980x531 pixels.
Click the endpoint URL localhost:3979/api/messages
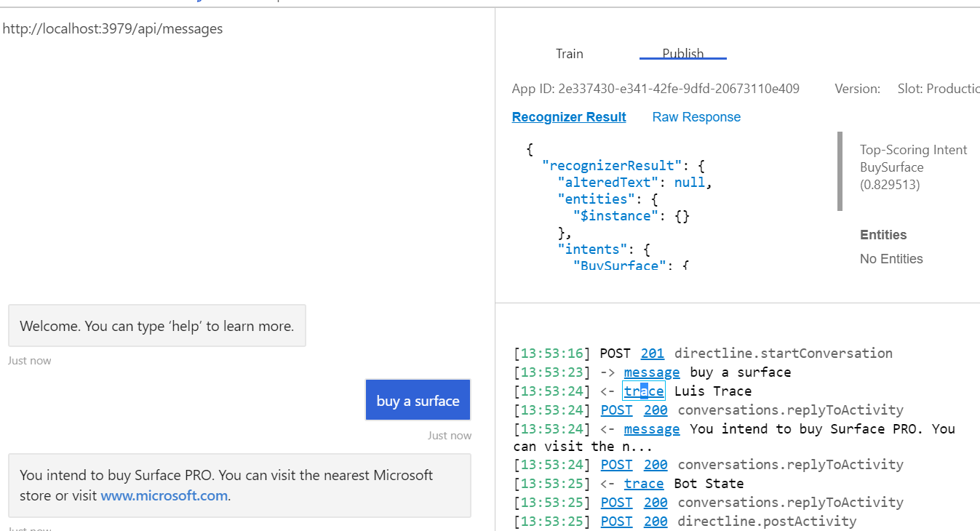coord(113,29)
